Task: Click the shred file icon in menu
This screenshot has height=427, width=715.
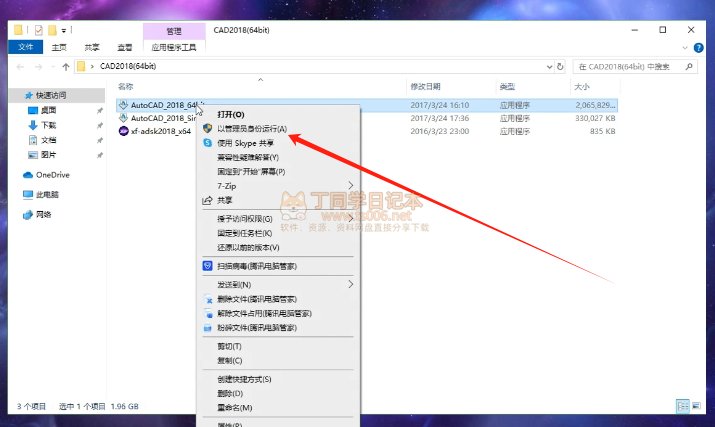Action: pos(208,328)
